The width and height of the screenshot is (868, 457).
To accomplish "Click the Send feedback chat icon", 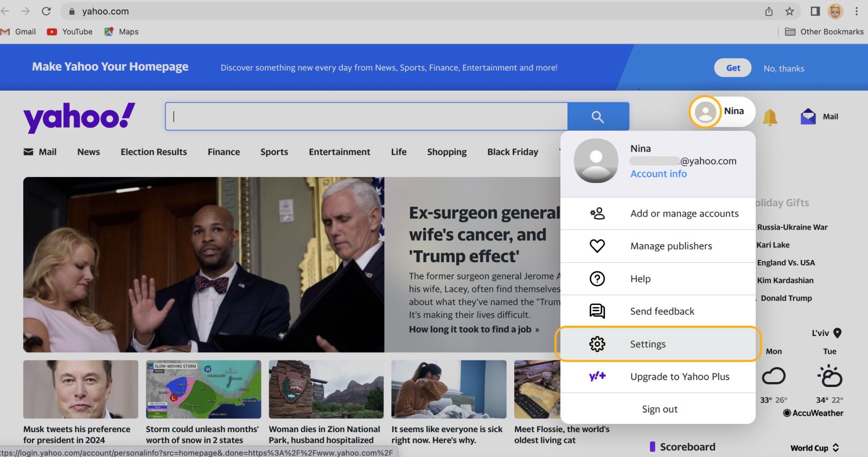I will (x=597, y=311).
